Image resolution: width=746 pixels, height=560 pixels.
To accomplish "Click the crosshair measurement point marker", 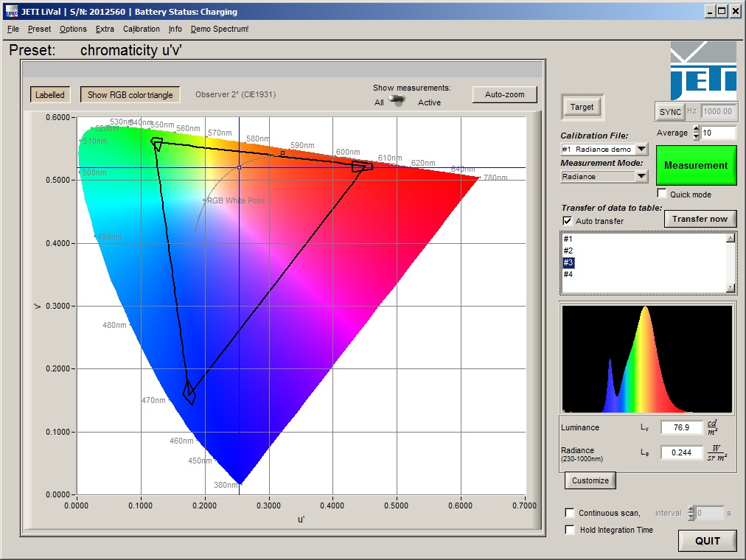I will 239,167.
